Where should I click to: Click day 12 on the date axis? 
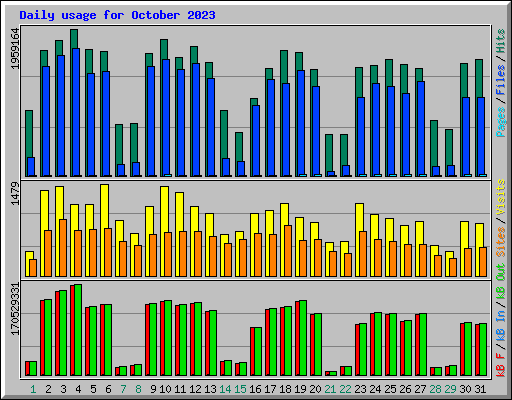pos(195,389)
